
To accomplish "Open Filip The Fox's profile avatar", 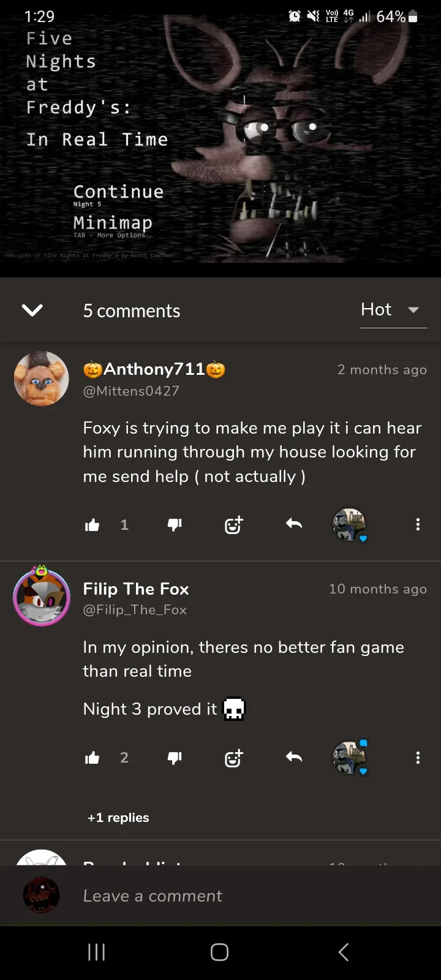I will coord(42,597).
